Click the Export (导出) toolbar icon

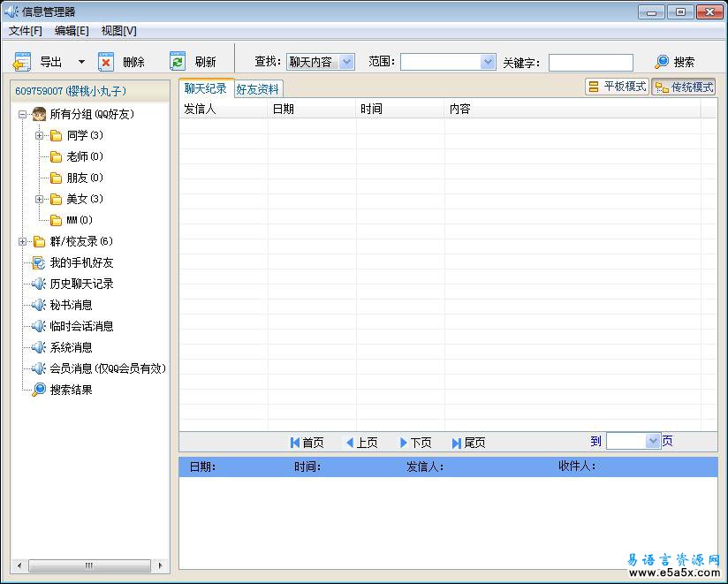coord(22,62)
